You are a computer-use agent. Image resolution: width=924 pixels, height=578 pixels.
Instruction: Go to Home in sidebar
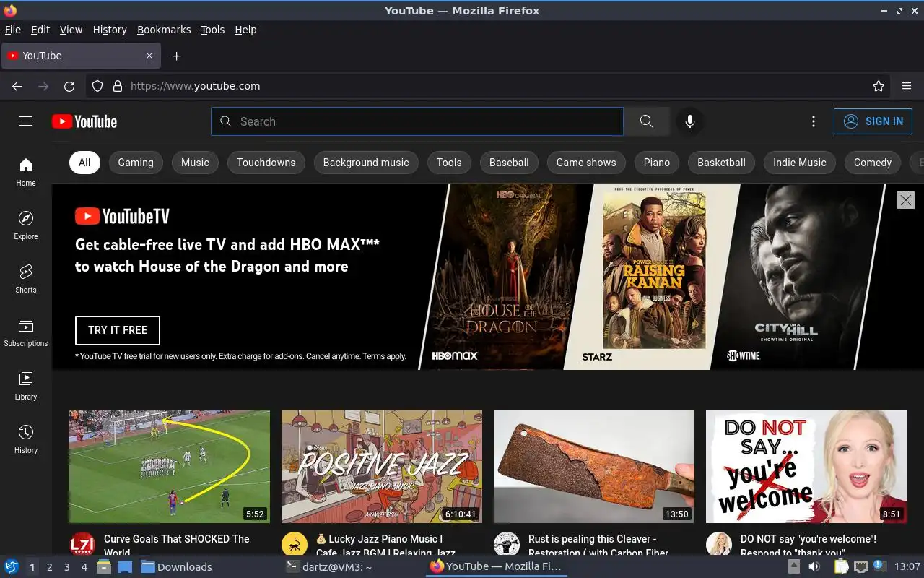click(x=26, y=172)
